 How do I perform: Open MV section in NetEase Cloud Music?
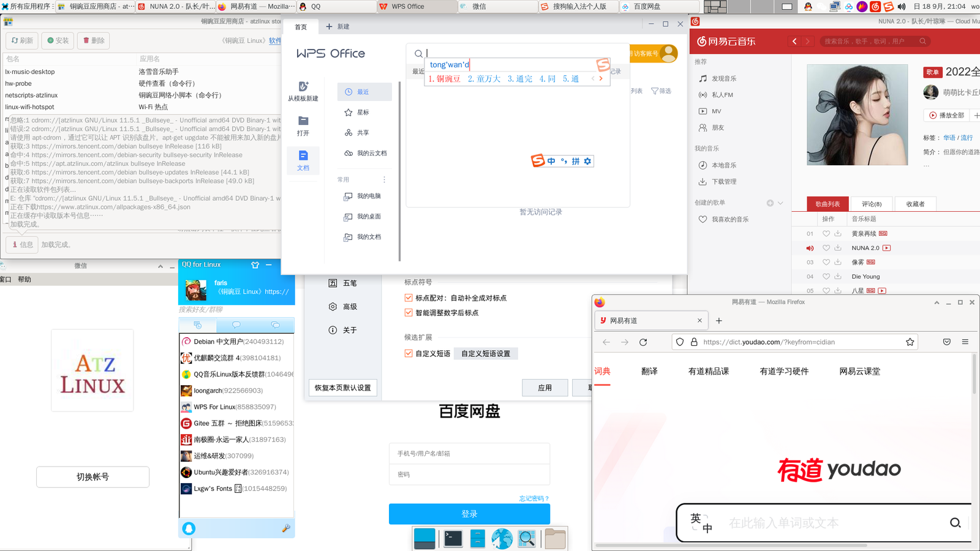710,111
